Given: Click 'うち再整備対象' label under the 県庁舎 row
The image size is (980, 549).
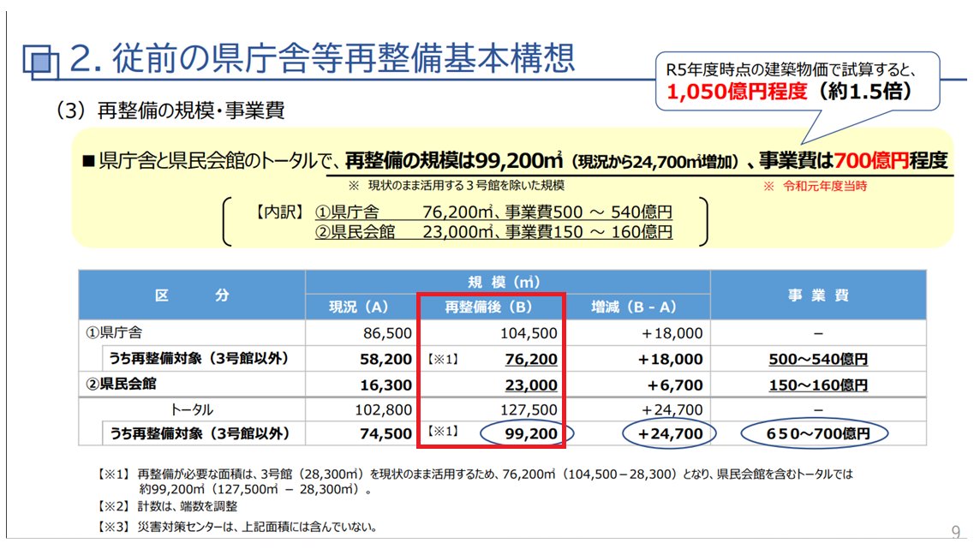Looking at the screenshot, I should click(199, 359).
